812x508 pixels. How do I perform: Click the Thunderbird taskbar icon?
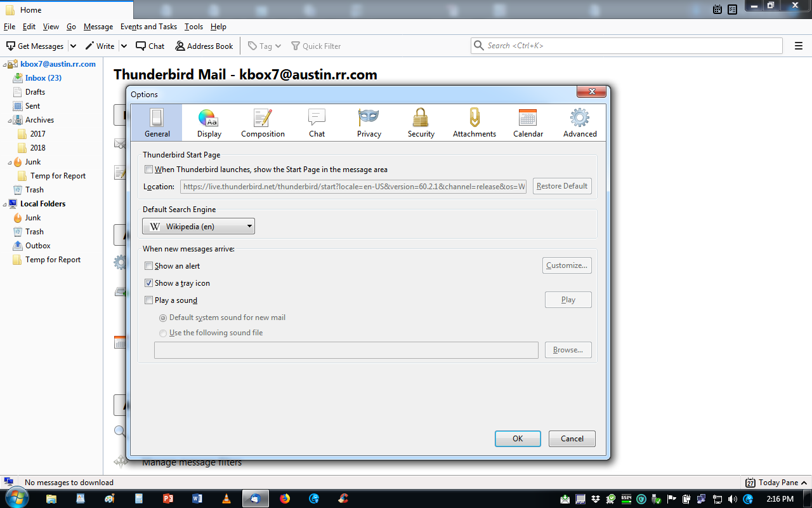point(255,498)
